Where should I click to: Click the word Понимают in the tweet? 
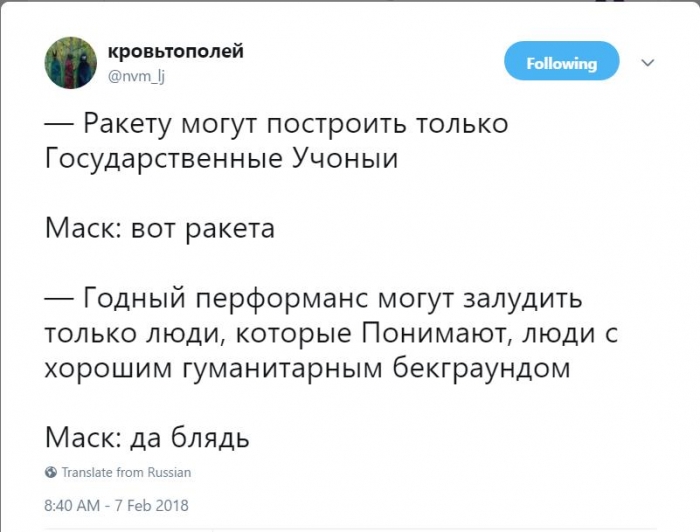pyautogui.click(x=436, y=333)
